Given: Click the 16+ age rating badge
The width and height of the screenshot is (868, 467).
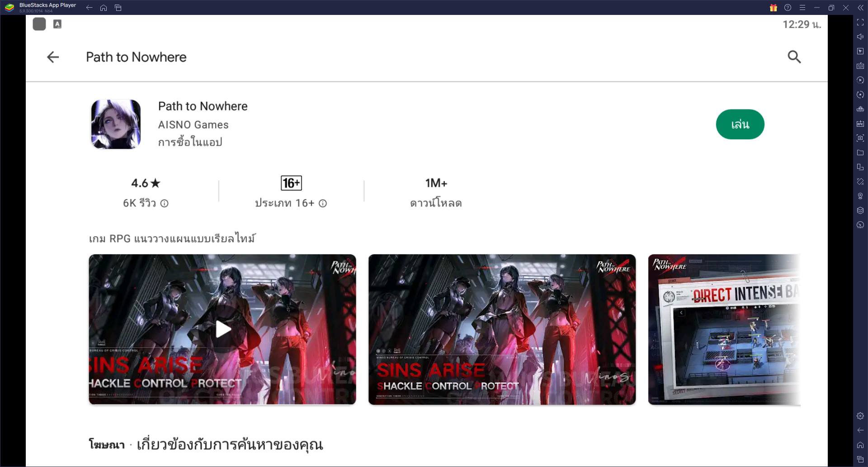Looking at the screenshot, I should click(291, 183).
